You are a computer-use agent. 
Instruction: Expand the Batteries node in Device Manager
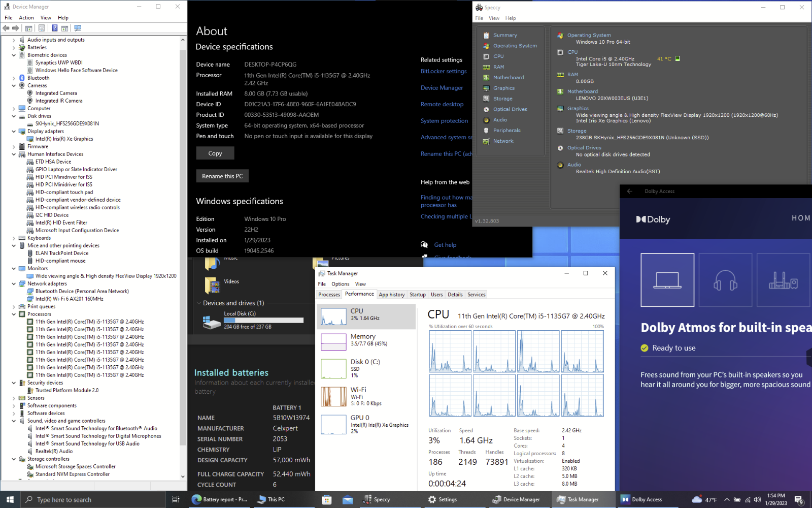tap(14, 47)
